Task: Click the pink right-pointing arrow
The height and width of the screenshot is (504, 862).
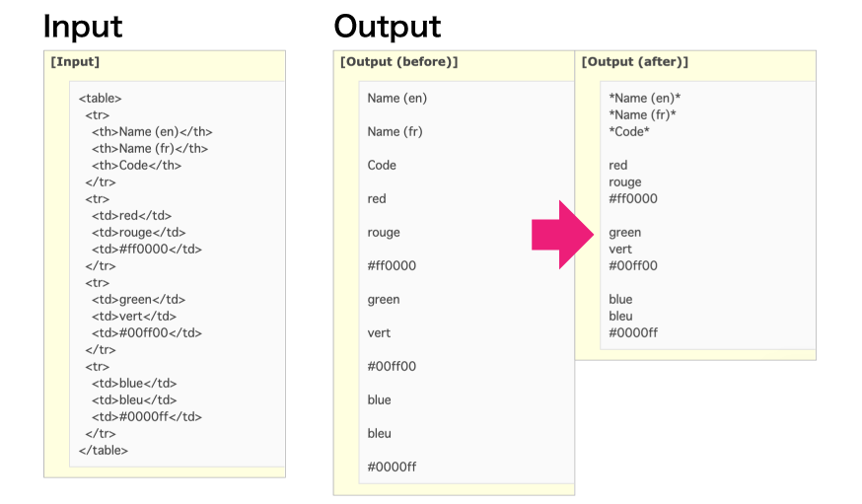Action: point(562,235)
